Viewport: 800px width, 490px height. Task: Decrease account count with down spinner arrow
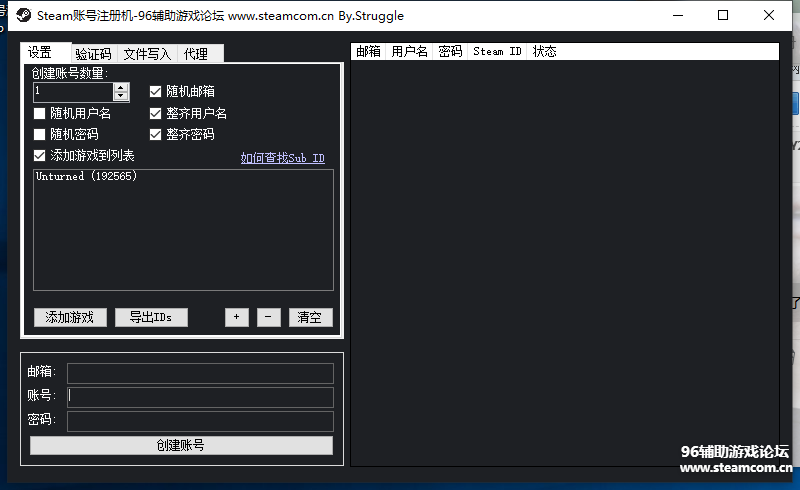point(121,96)
